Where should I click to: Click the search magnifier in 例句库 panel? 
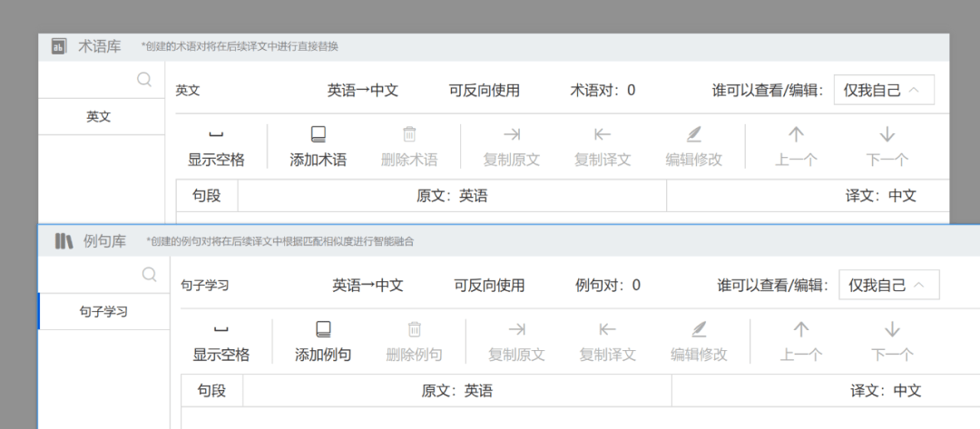150,275
